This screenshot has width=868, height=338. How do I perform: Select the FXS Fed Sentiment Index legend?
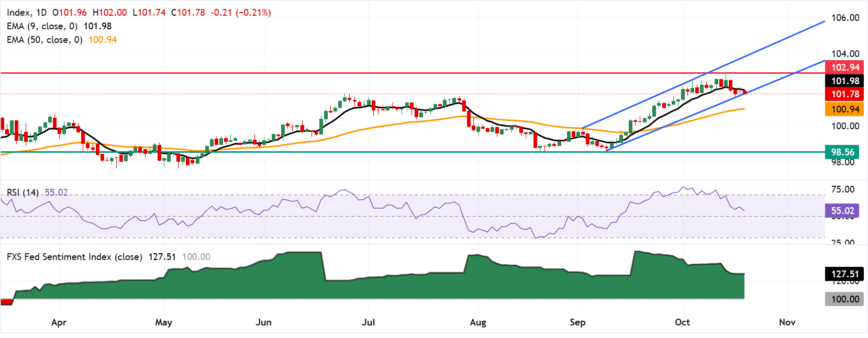point(74,257)
